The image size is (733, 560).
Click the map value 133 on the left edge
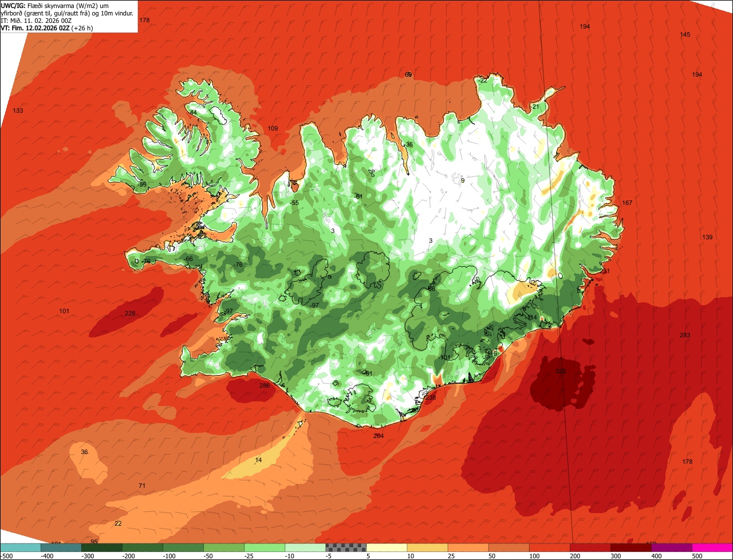pos(18,111)
